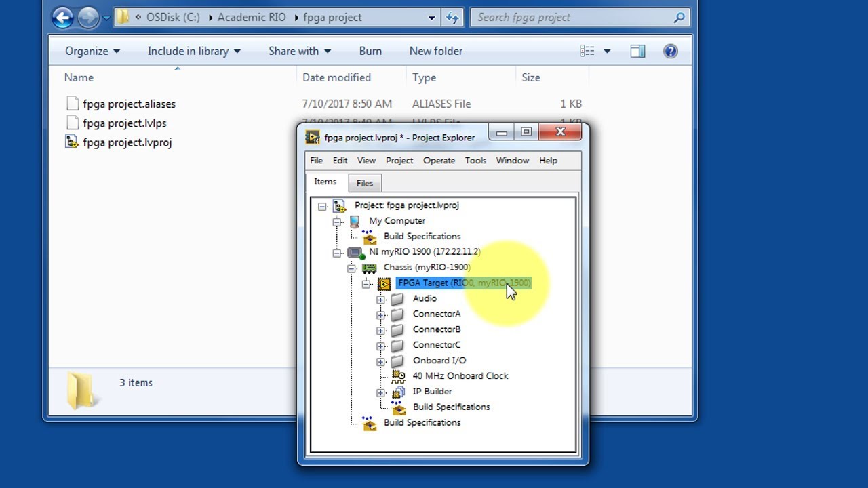868x488 pixels.
Task: Collapse the Project fpga project.lvproj node
Action: click(323, 206)
